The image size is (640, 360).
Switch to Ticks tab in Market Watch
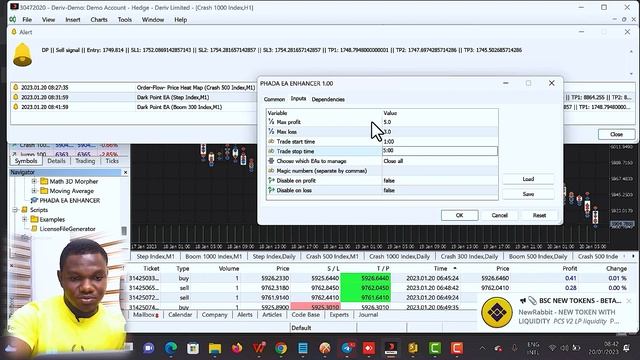tap(112, 161)
